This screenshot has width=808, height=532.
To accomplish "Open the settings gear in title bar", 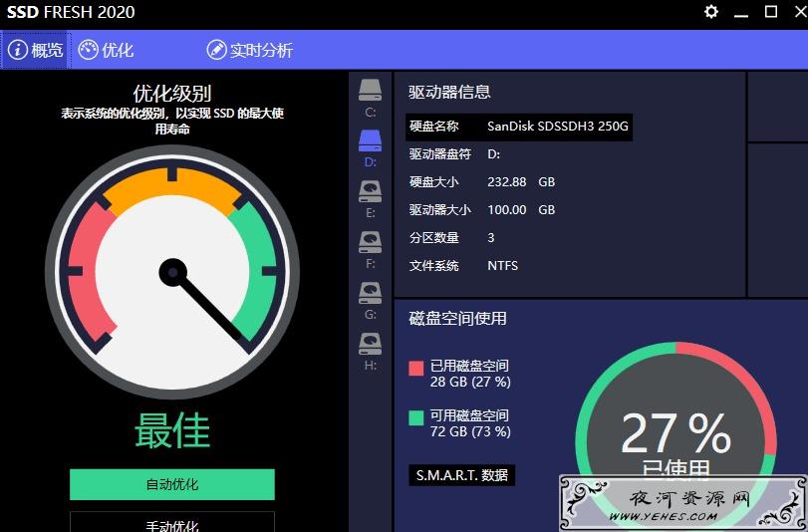I will (711, 12).
